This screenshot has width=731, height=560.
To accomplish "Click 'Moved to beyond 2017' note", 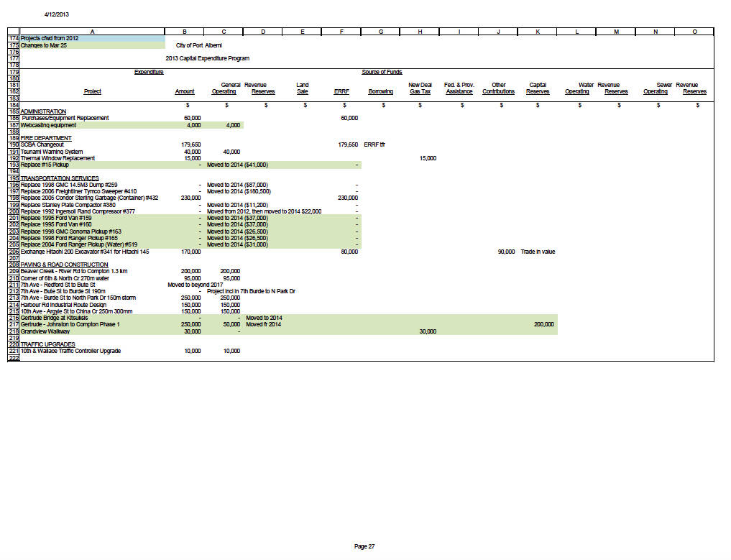I will [x=196, y=285].
